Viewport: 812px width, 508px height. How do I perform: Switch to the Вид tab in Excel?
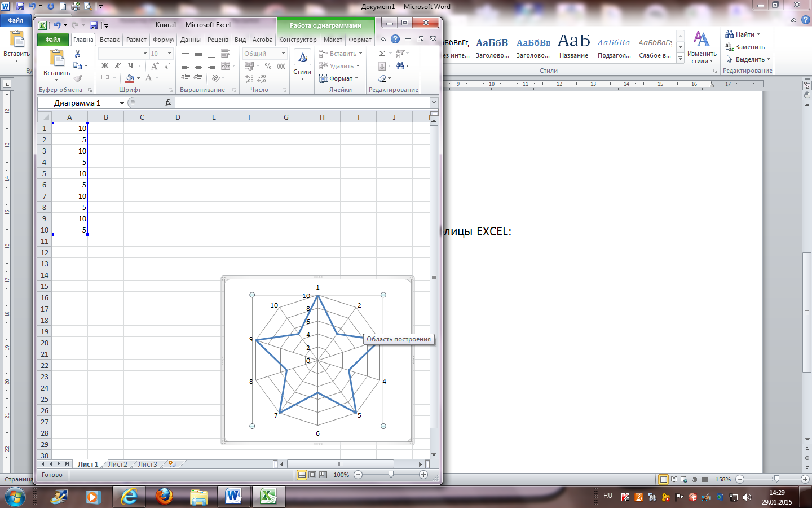coord(240,40)
